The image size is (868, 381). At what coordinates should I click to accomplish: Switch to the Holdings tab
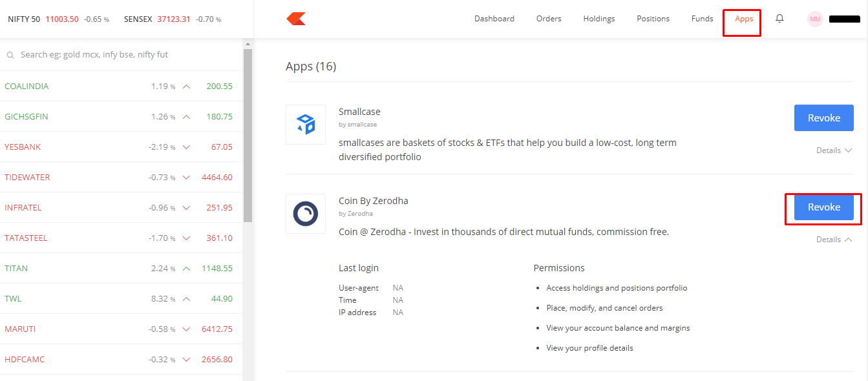599,19
